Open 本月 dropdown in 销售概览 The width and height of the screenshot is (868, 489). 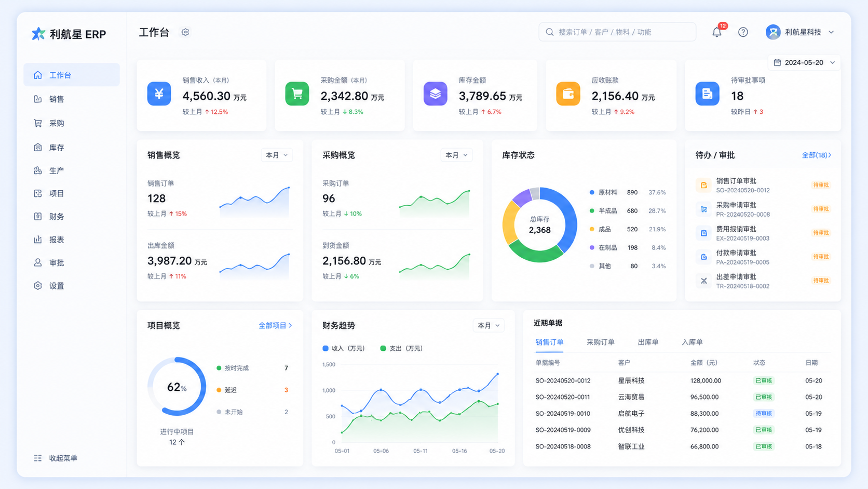(277, 155)
